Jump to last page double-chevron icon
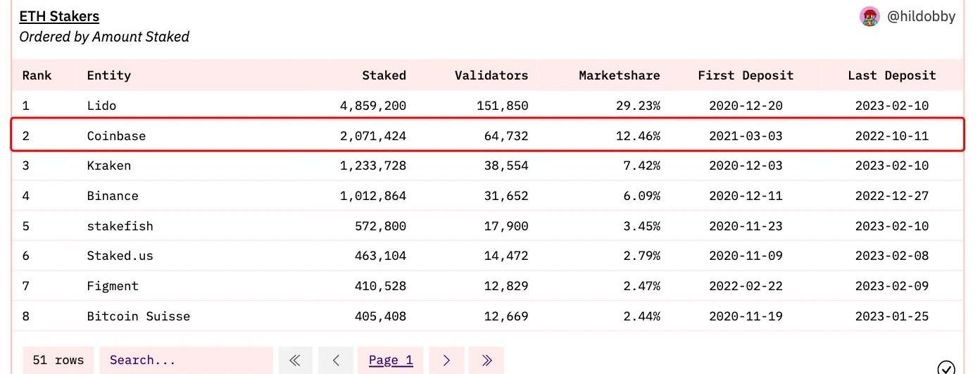This screenshot has width=980, height=374. 486,360
